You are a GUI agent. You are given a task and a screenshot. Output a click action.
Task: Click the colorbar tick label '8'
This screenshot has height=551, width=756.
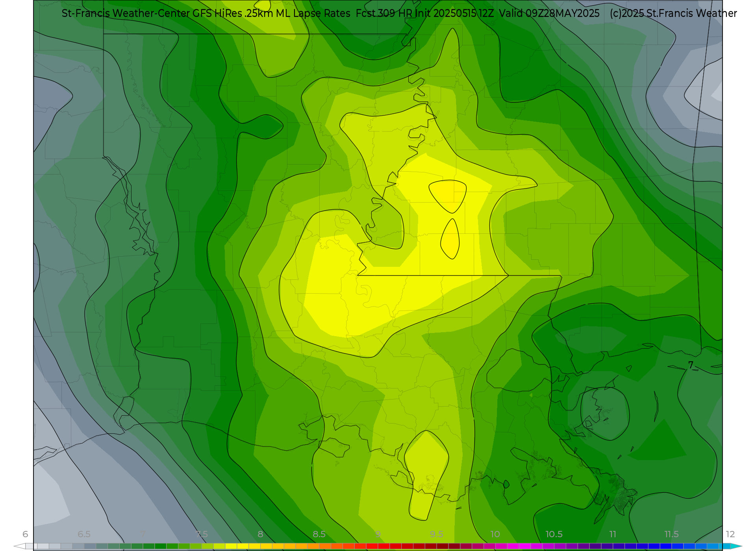coord(260,534)
